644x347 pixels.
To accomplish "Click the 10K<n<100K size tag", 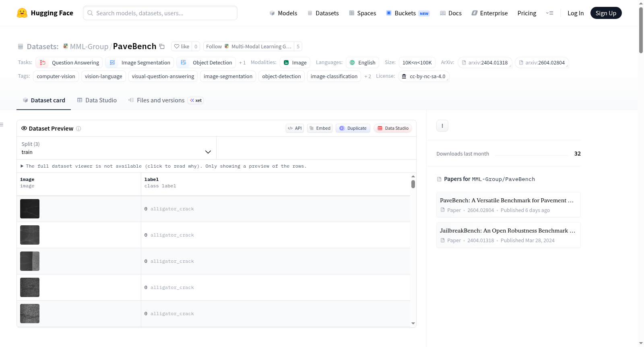I will coord(417,62).
